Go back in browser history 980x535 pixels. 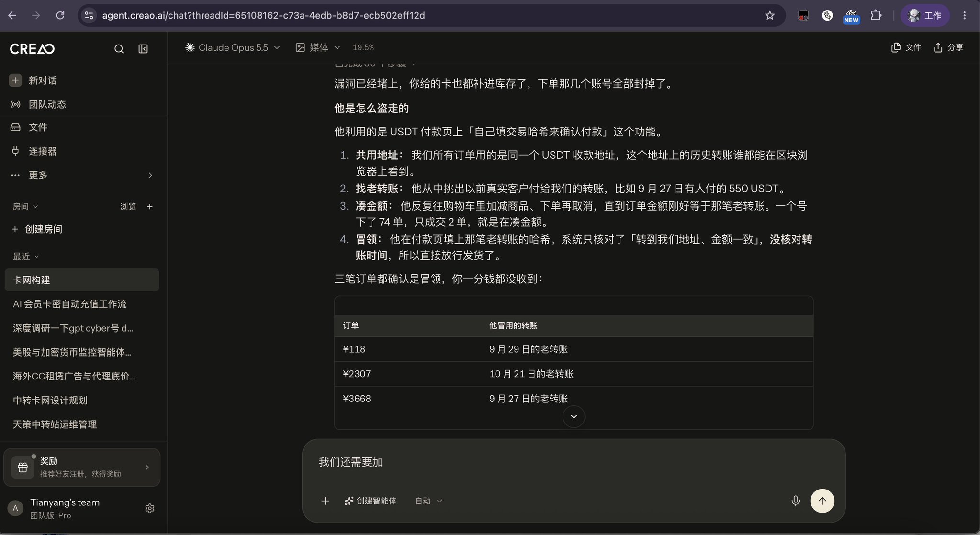point(12,15)
